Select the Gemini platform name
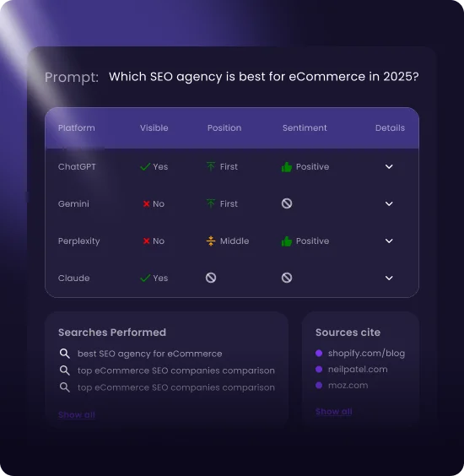 pyautogui.click(x=73, y=203)
